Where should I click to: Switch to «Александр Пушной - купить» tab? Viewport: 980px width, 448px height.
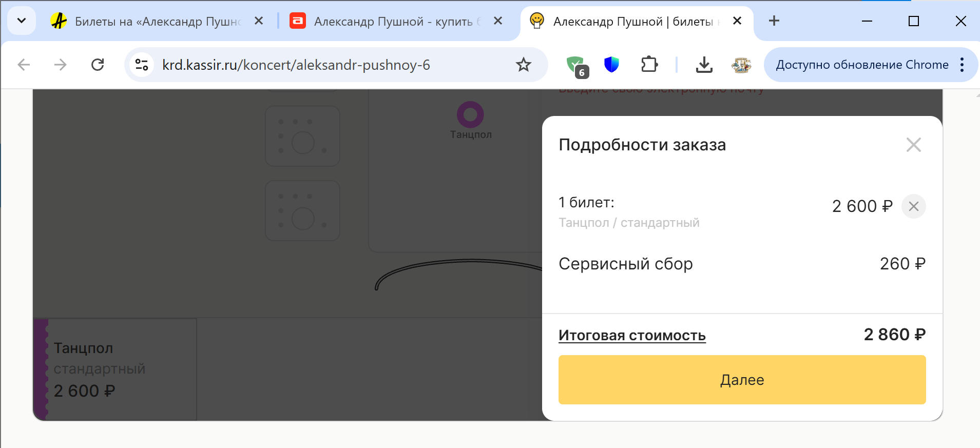tap(393, 21)
